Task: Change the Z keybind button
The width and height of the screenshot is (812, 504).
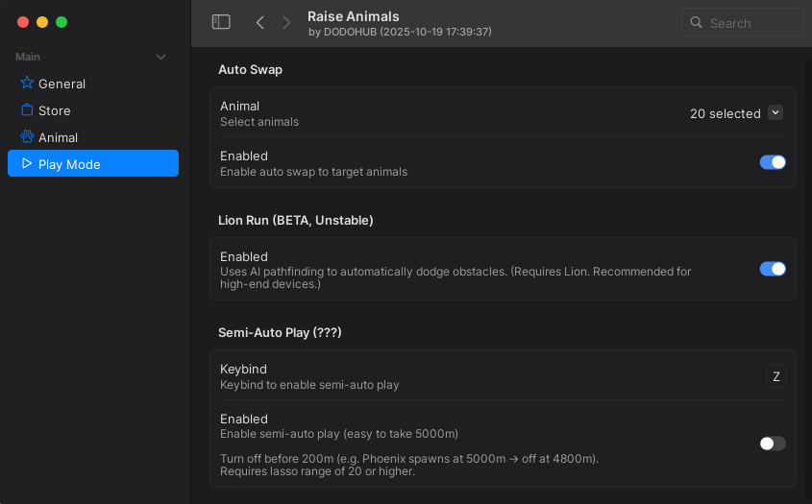Action: click(776, 376)
